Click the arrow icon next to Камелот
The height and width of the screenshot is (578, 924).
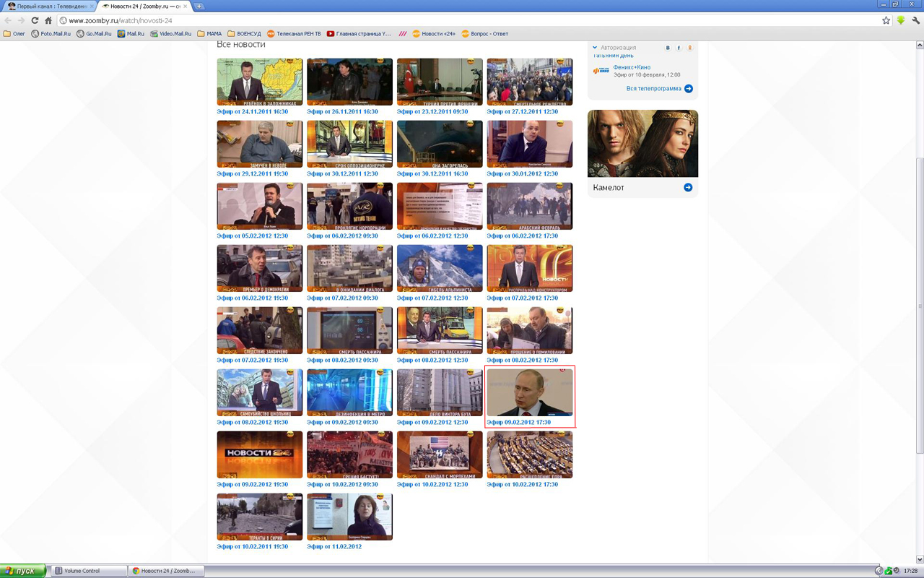[688, 188]
